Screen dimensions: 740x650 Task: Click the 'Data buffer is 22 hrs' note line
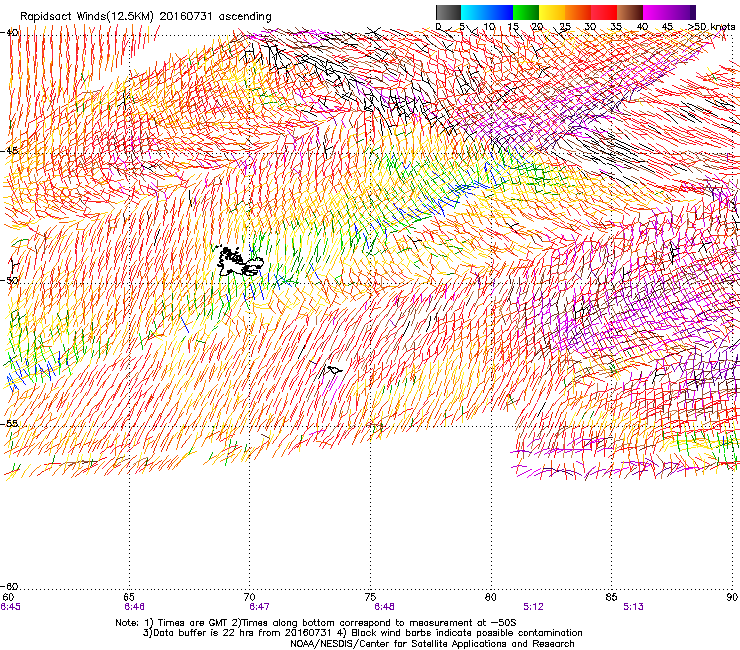point(362,633)
